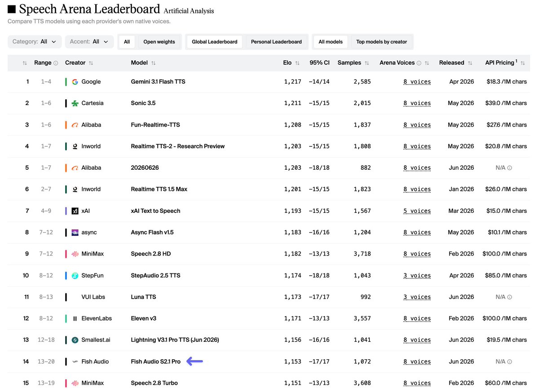Click the price $60.0 /1M chars
The height and width of the screenshot is (392, 539).
pyautogui.click(x=507, y=383)
